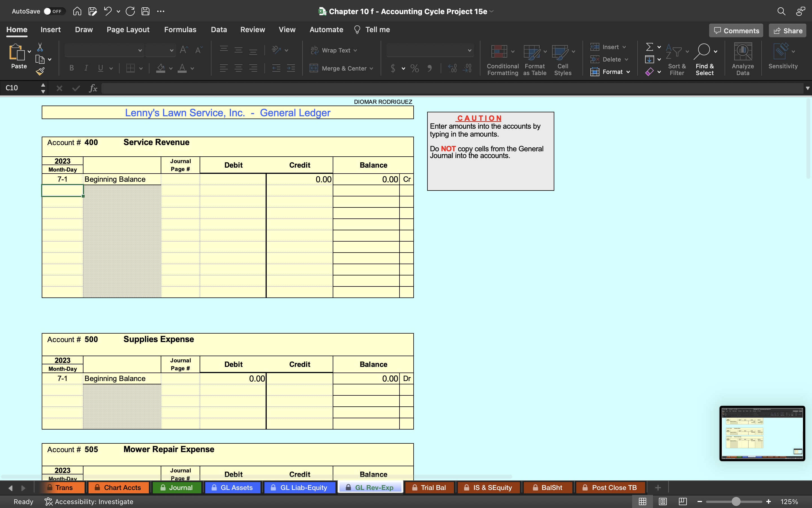Click the Copy icon
Screen dimensions: 812x508
(x=40, y=60)
